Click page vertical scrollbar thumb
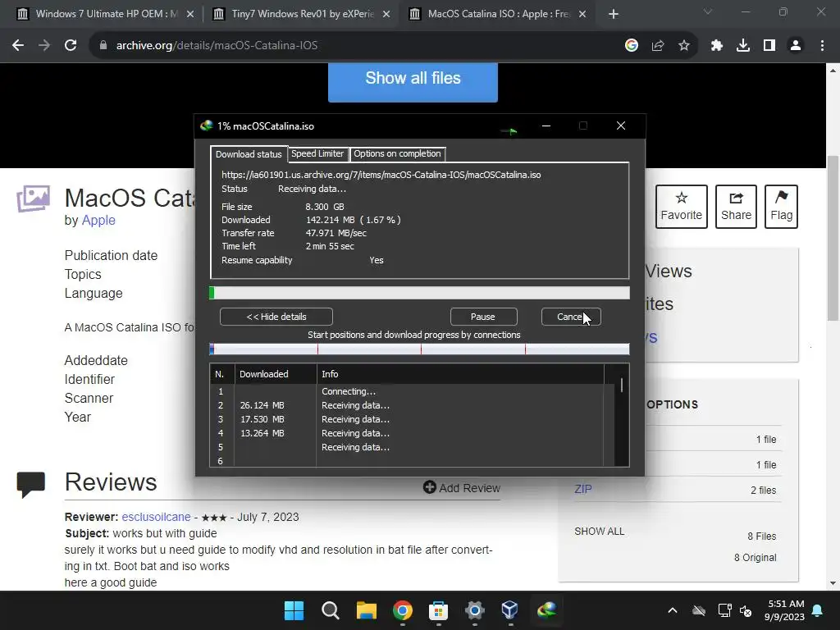 coord(833,239)
